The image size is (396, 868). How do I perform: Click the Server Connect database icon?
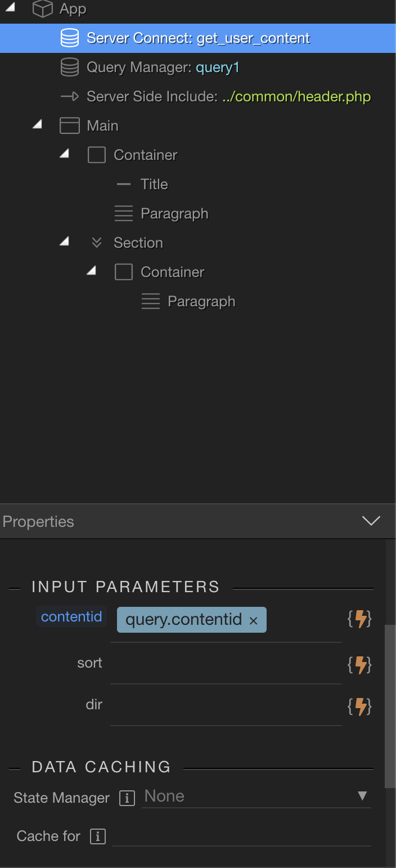click(x=69, y=38)
